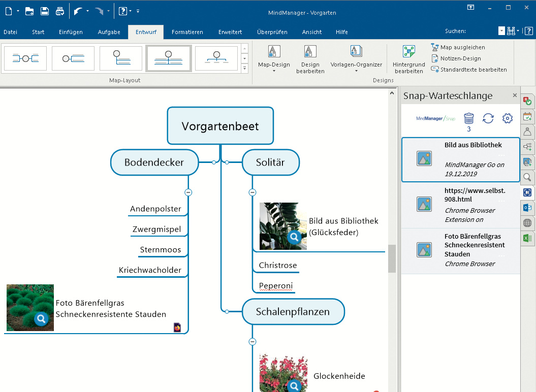Viewport: 536px width, 392px height.
Task: Open the New document dropdown arrow
Action: coord(18,11)
